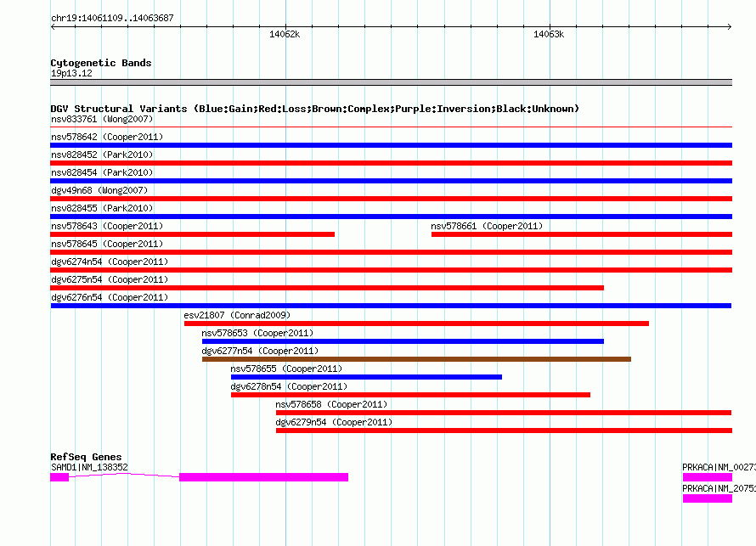
Task: Open dgv6279n54 (Cooper2011) label
Action: (334, 422)
